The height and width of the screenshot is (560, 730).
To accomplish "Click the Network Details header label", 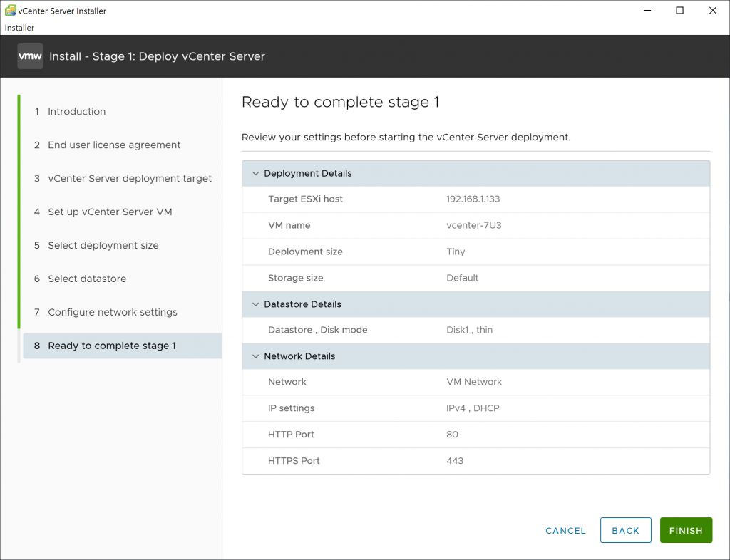I will [299, 356].
